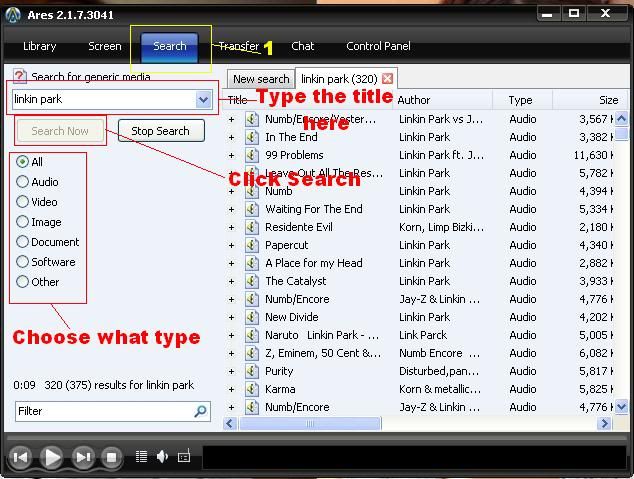The width and height of the screenshot is (634, 479).
Task: Click audio file icon for Karma
Action: click(x=251, y=389)
